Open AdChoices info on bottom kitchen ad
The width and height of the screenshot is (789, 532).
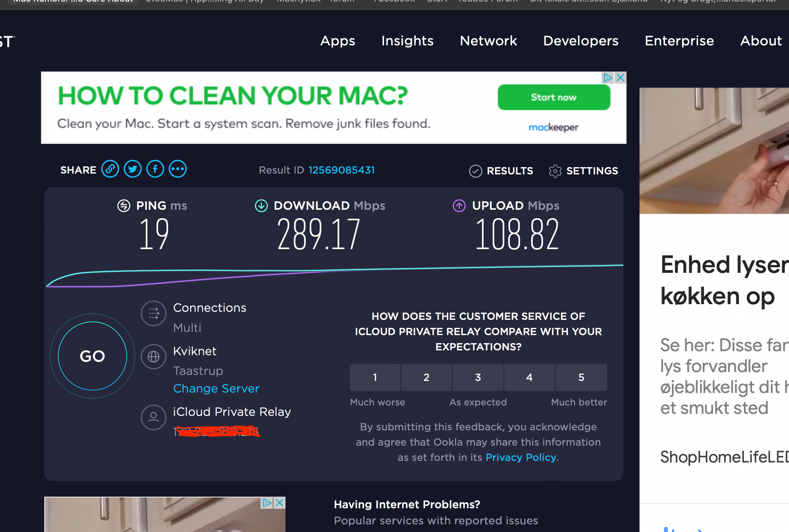coord(267,503)
